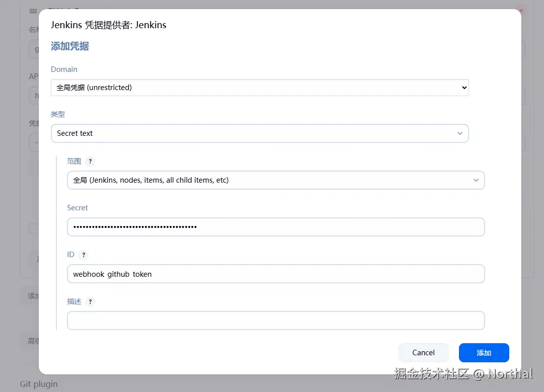The height and width of the screenshot is (392, 544).
Task: Click inside the masked Secret field
Action: (276, 227)
